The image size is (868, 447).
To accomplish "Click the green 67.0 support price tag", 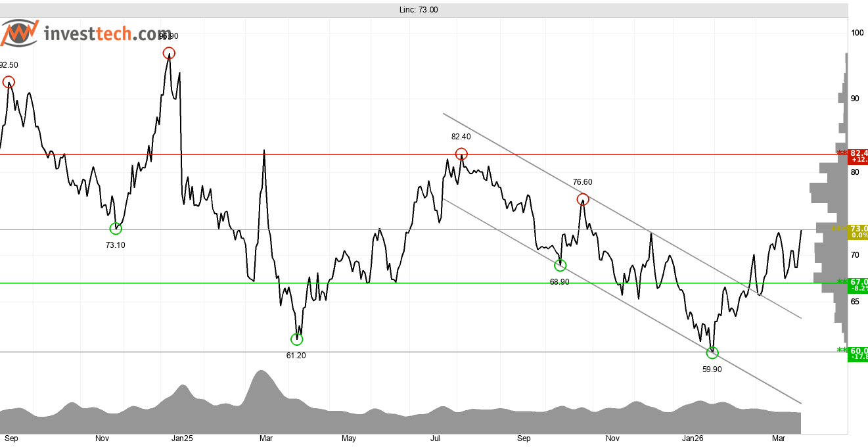I will [x=858, y=285].
